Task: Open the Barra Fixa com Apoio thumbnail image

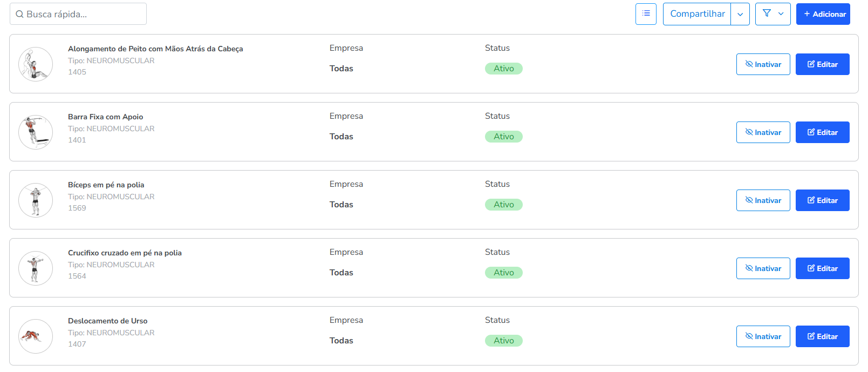Action: click(36, 132)
